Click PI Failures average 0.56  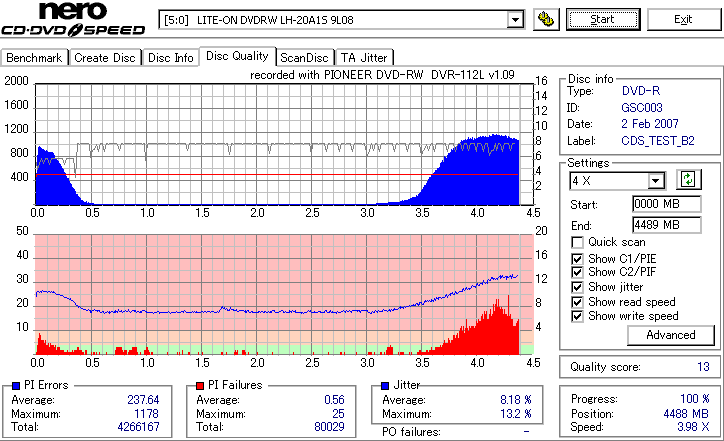[334, 399]
